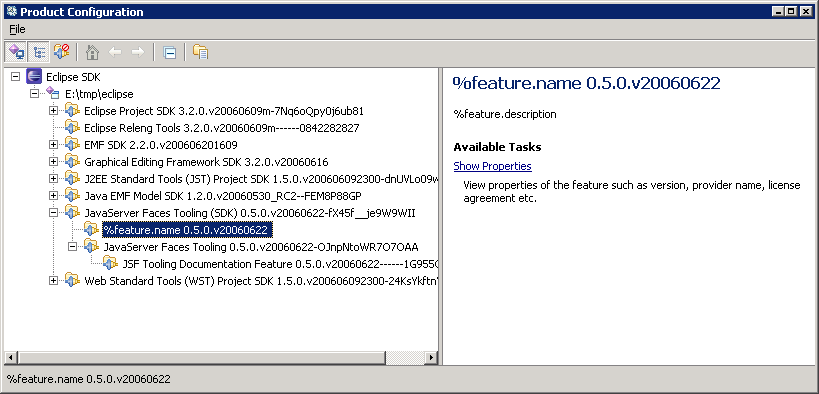
Task: Expand the Eclipse Project SDK 3.2.0 feature
Action: coord(53,111)
